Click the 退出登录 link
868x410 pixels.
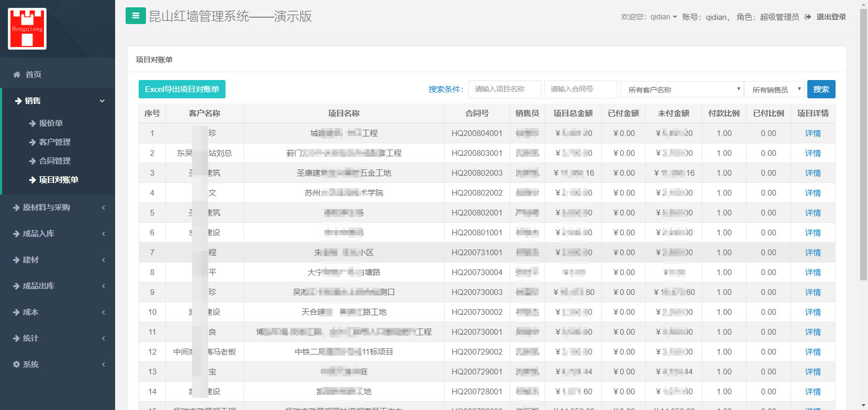[831, 17]
